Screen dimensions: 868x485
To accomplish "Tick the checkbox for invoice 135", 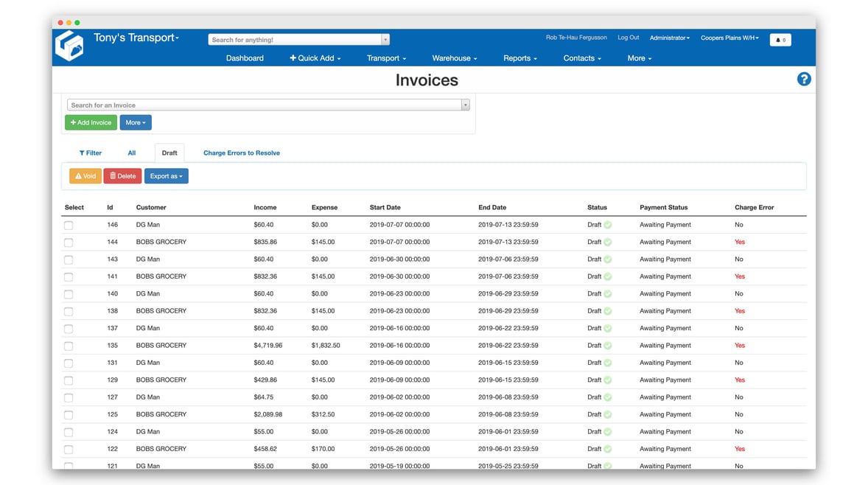I will (69, 345).
